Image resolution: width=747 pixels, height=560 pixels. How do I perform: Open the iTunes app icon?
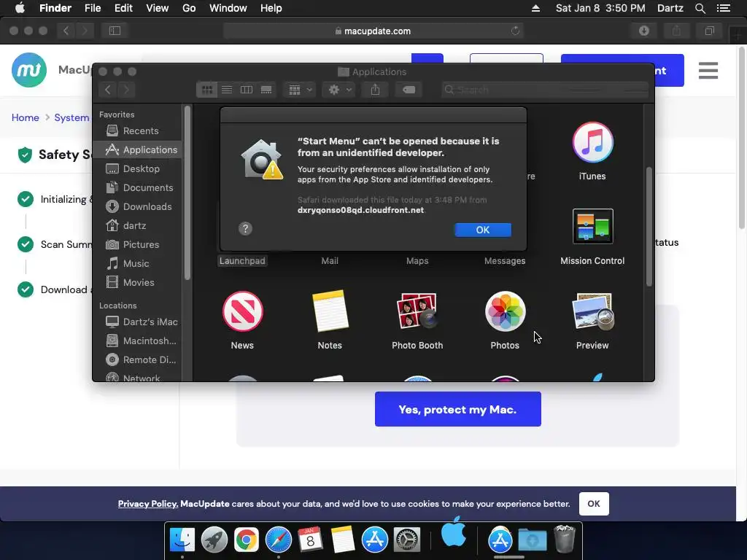click(592, 142)
